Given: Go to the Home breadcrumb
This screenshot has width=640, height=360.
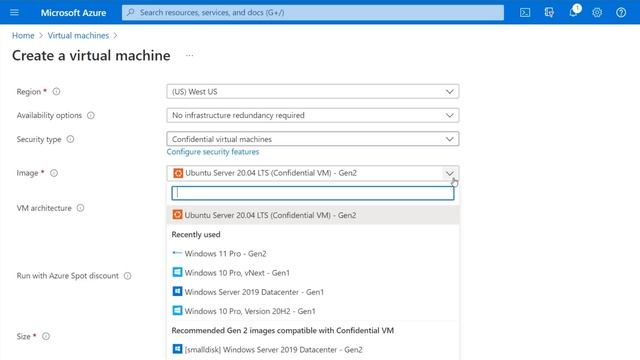Looking at the screenshot, I should click(x=23, y=36).
